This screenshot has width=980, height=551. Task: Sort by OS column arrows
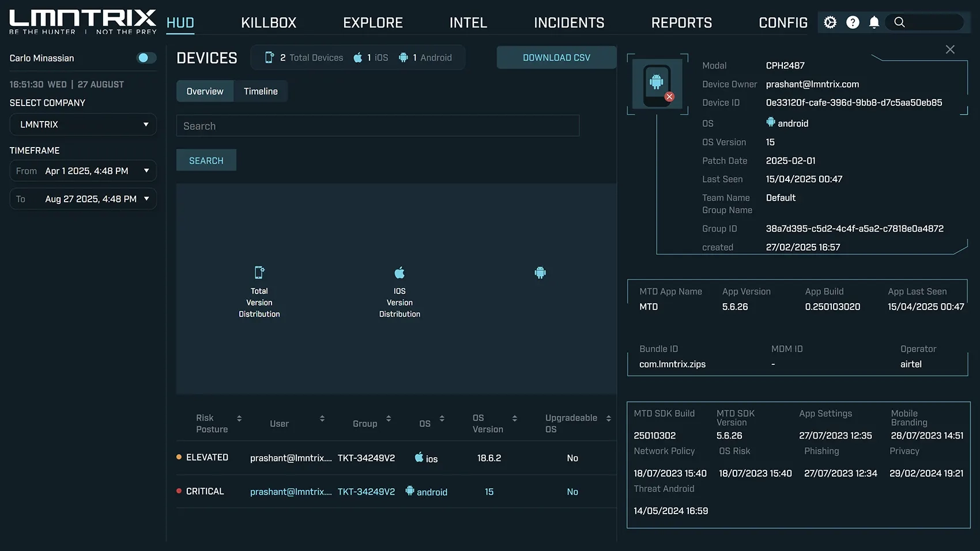coord(442,418)
